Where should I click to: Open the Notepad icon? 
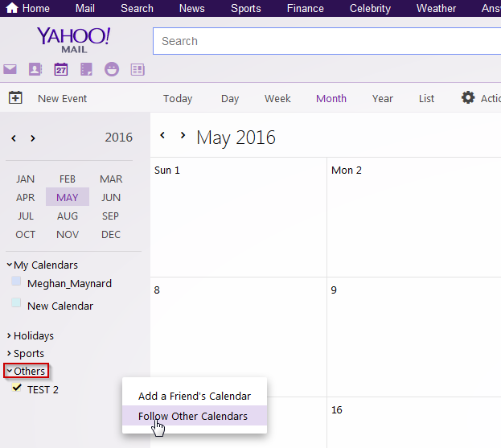click(x=86, y=69)
